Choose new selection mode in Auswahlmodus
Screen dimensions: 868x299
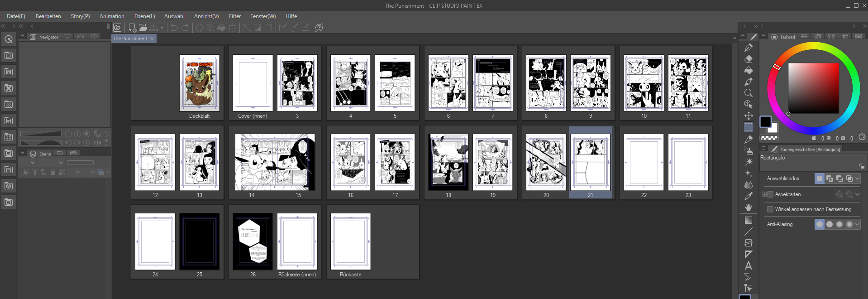coord(820,178)
